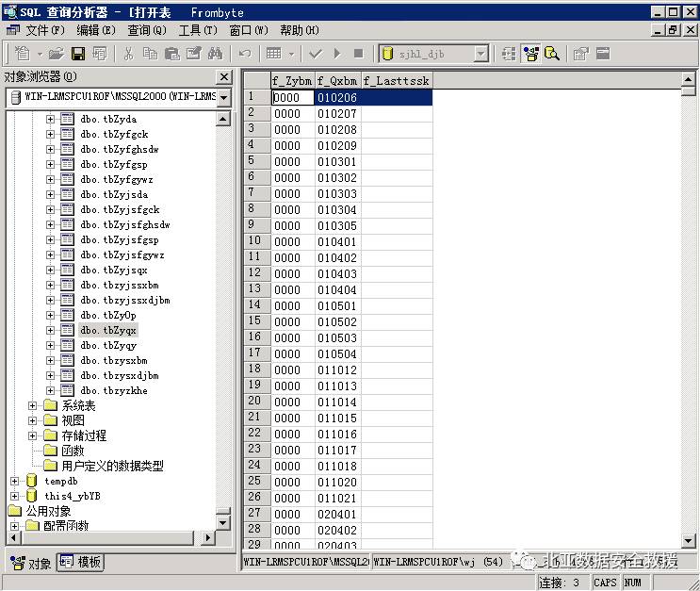Viewport: 700px width, 591px height.
Task: Click the Undo arrow icon
Action: [x=245, y=54]
